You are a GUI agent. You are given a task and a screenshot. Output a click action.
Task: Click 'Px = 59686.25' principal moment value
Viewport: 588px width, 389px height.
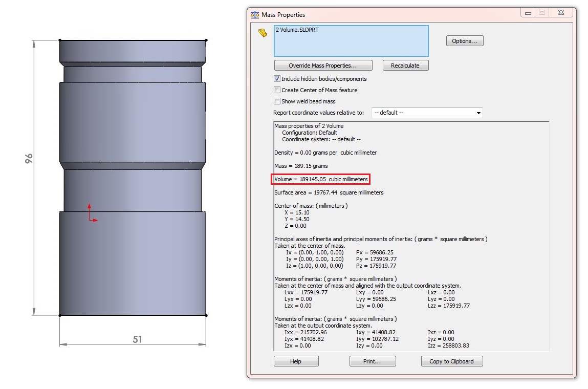pyautogui.click(x=375, y=252)
